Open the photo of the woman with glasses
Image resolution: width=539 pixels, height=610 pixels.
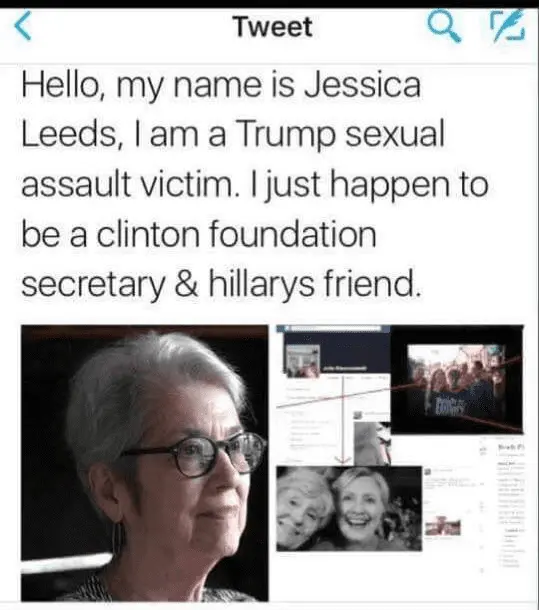point(144,463)
